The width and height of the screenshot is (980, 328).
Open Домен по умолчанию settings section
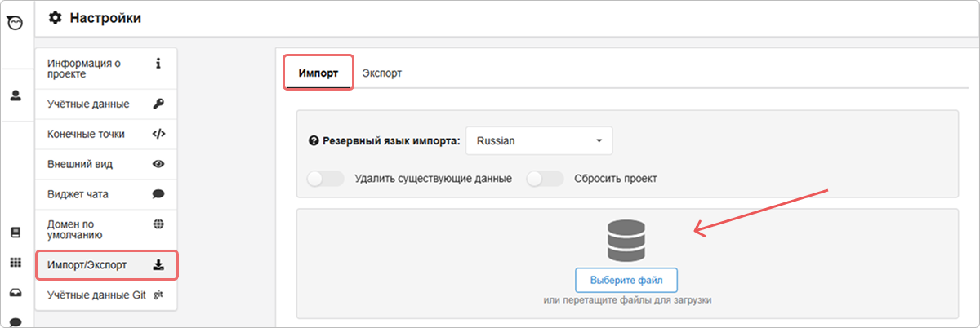coord(105,230)
